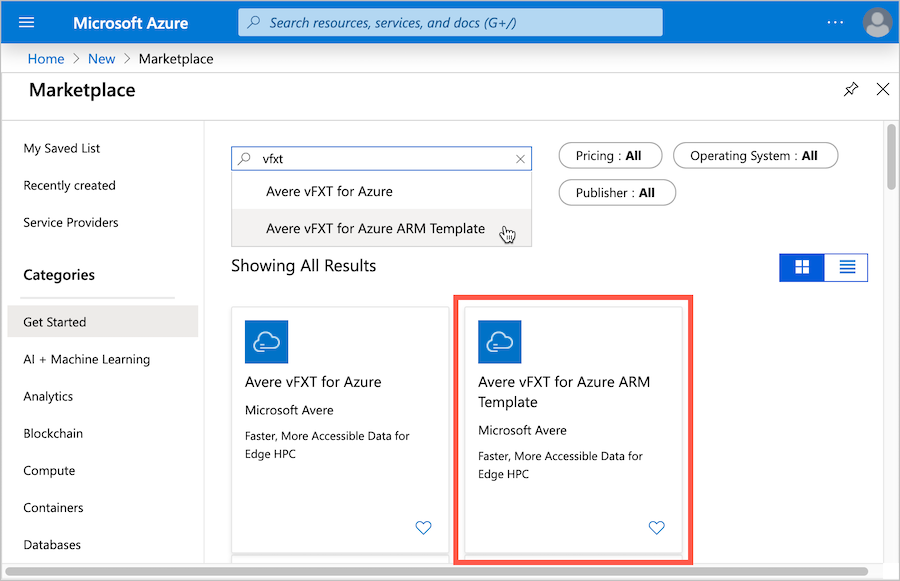Switch results to grid view
900x581 pixels.
tap(801, 267)
